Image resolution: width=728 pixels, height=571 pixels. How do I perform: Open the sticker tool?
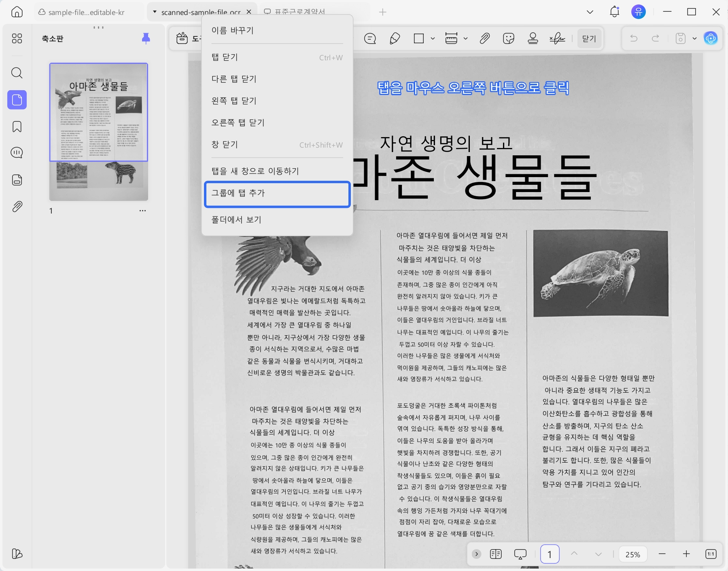pos(509,38)
